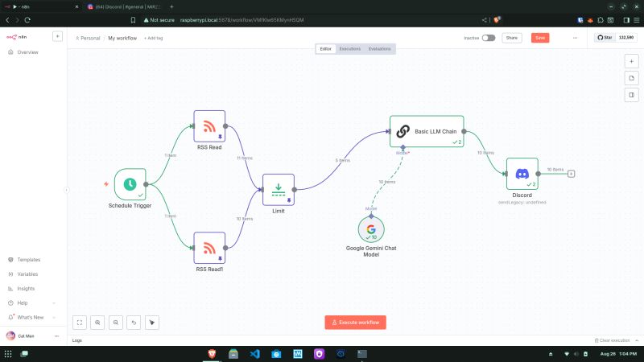Bookmark this page in the address bar

[x=133, y=19]
